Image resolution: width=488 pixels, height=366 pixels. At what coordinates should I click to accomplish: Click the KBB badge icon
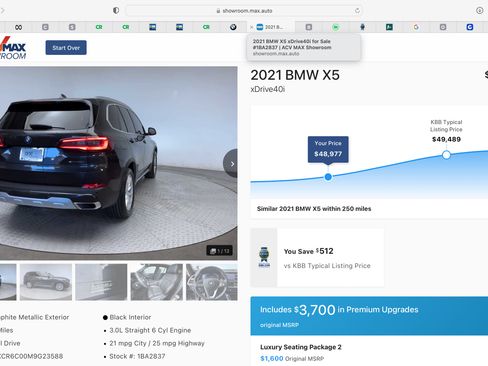coord(264,257)
